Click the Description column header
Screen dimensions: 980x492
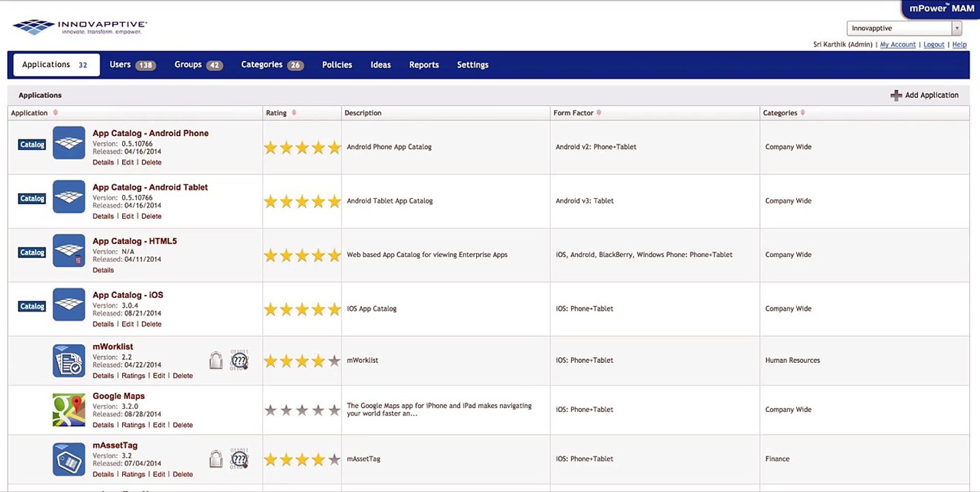(363, 113)
